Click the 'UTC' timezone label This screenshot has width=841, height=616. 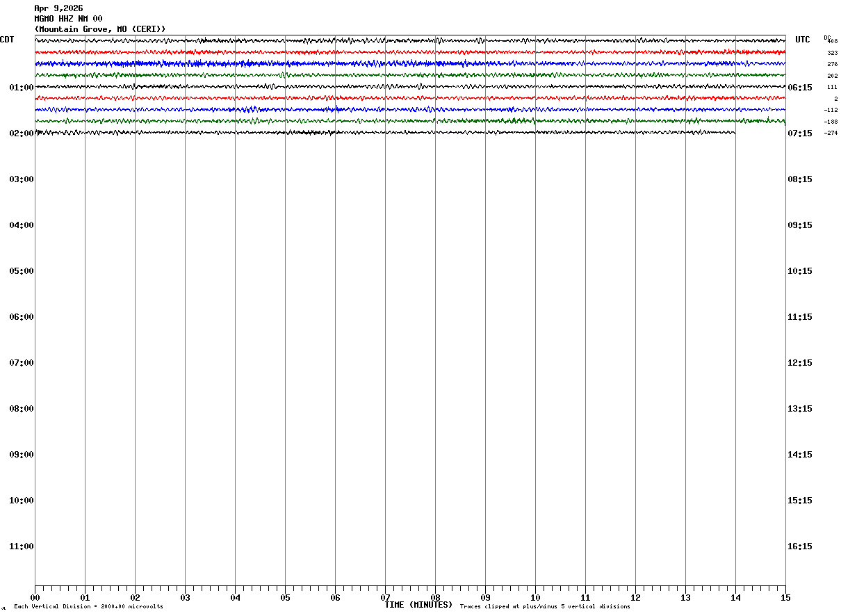pos(803,40)
